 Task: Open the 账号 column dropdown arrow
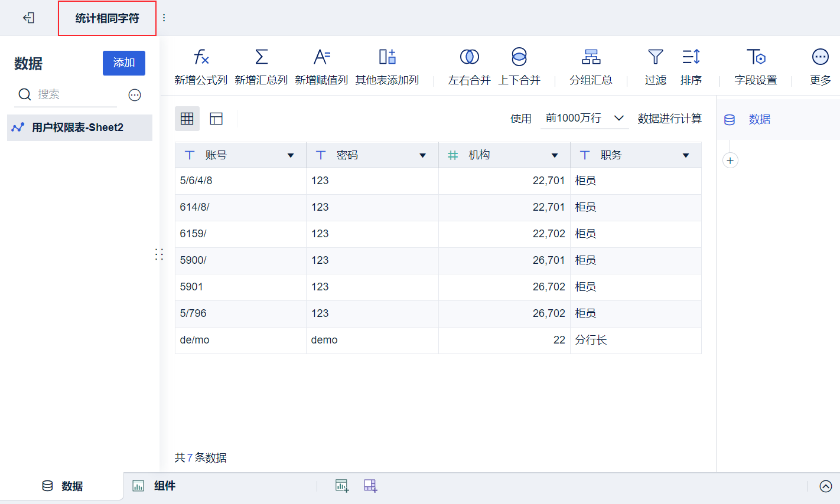click(291, 156)
